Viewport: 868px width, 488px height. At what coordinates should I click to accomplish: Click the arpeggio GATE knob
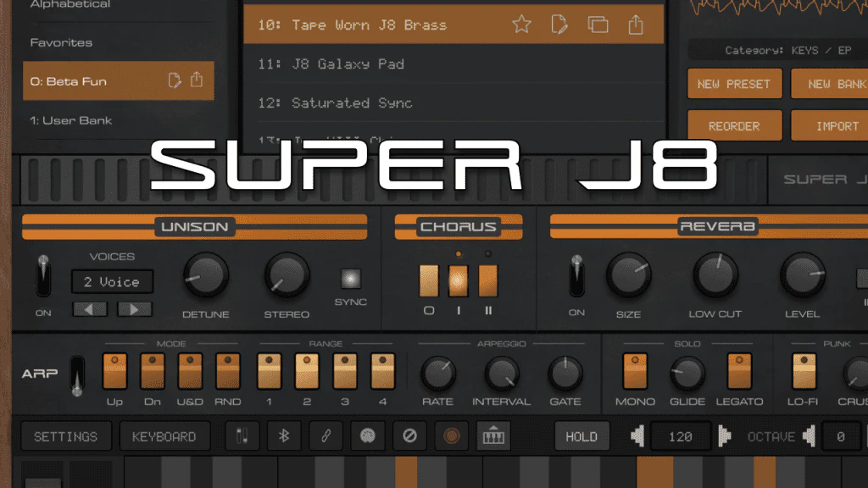(565, 374)
